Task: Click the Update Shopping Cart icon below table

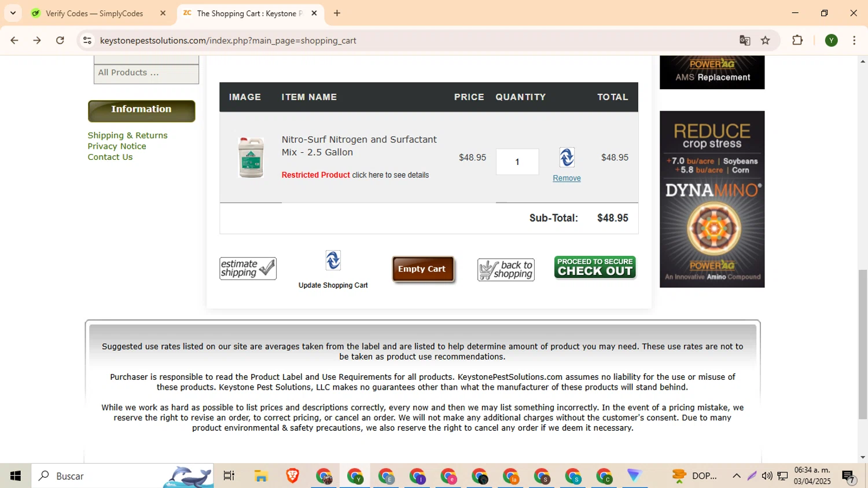Action: [x=333, y=260]
